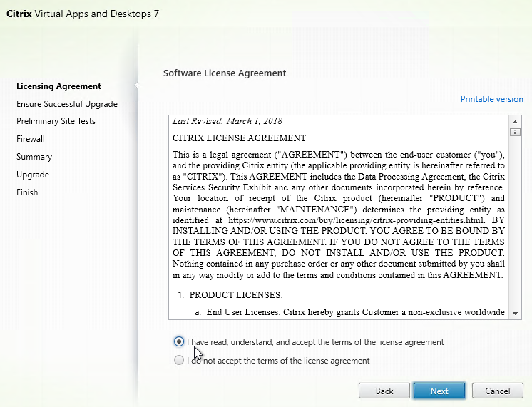Jump to the Summary step
532x407 pixels.
click(34, 157)
